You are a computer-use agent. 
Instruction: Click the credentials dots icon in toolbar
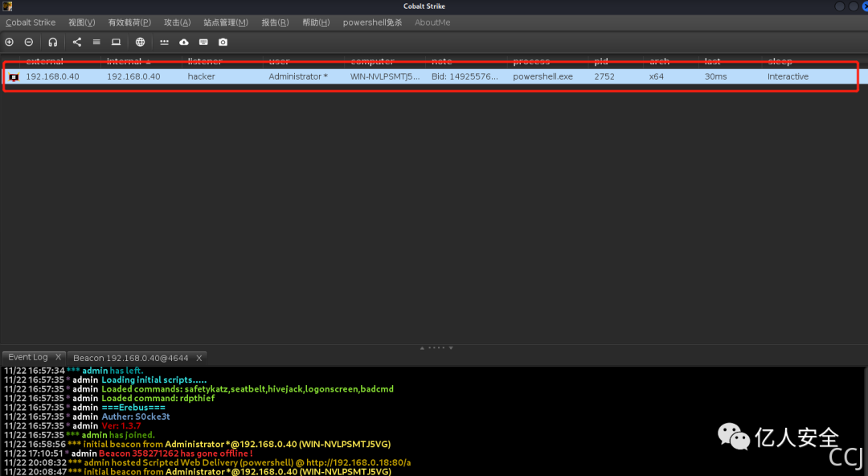point(164,42)
